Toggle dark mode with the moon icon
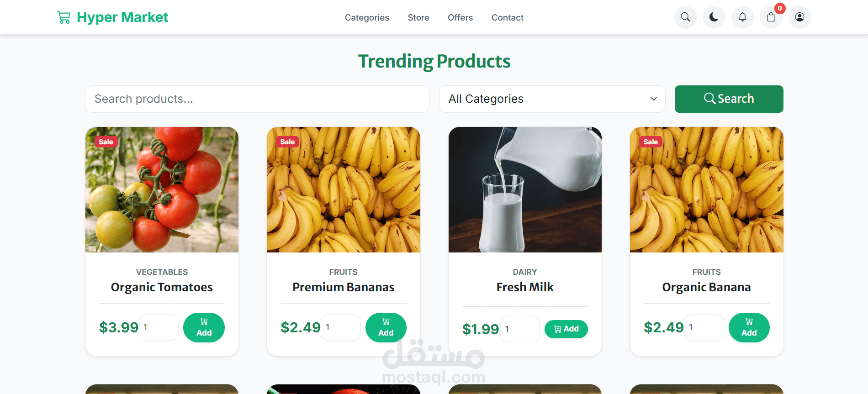The height and width of the screenshot is (394, 868). pyautogui.click(x=714, y=17)
